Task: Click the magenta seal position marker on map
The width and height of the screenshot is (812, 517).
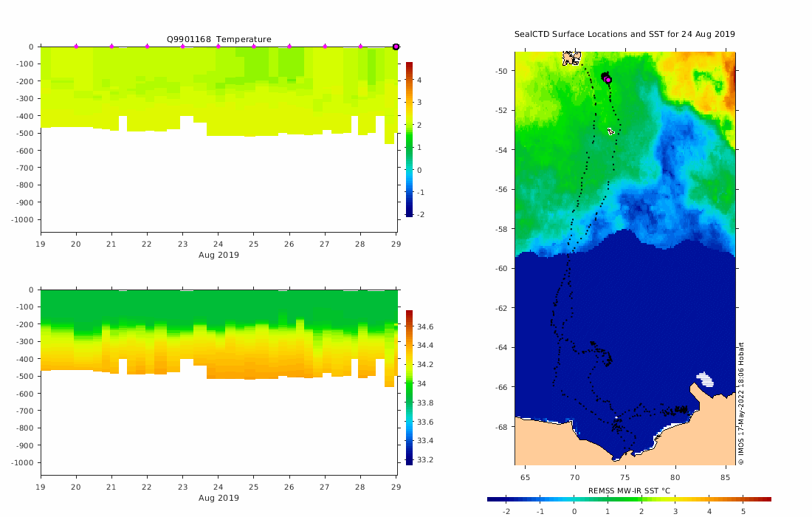Action: tap(608, 80)
